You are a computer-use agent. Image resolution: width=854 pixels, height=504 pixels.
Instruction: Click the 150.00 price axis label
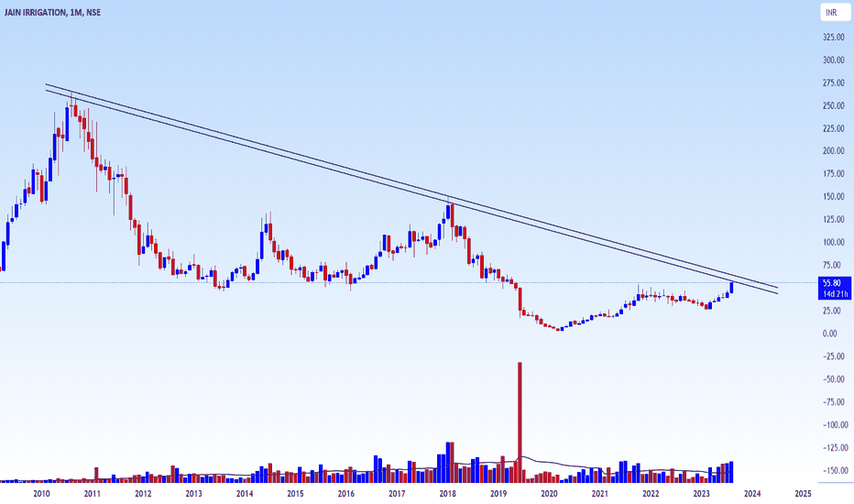(x=834, y=197)
